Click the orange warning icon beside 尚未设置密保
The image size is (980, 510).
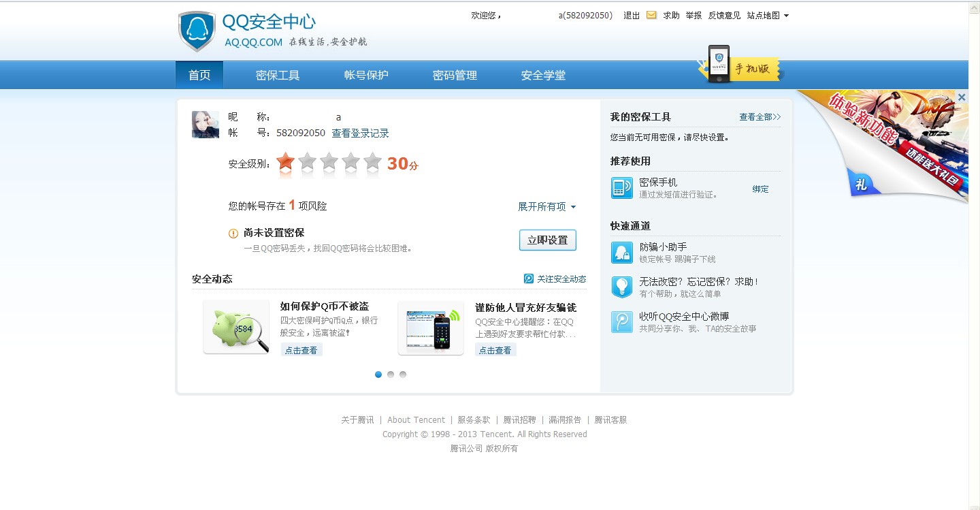[233, 234]
